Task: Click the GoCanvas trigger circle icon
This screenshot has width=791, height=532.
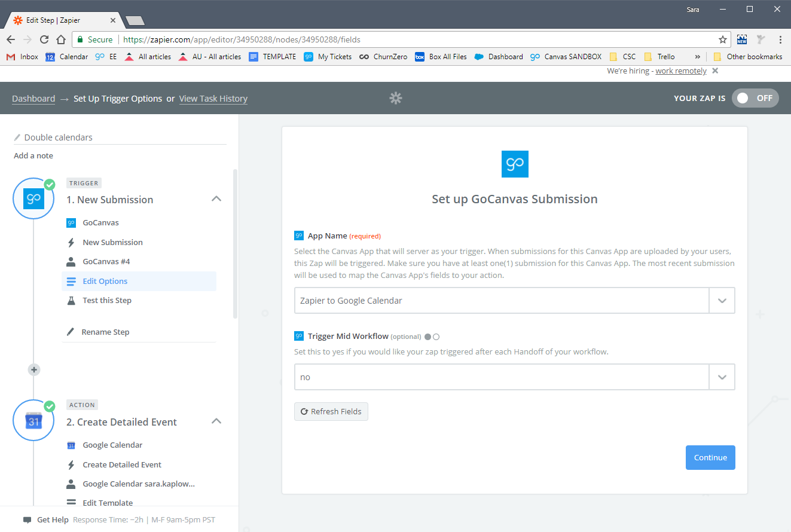Action: [x=34, y=198]
